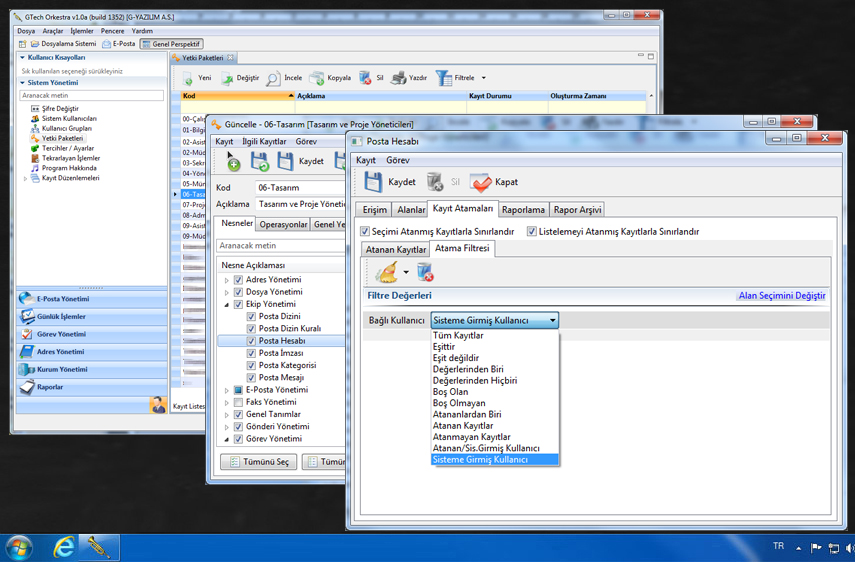
Task: Click the Kapat checkmark icon
Action: [x=481, y=182]
